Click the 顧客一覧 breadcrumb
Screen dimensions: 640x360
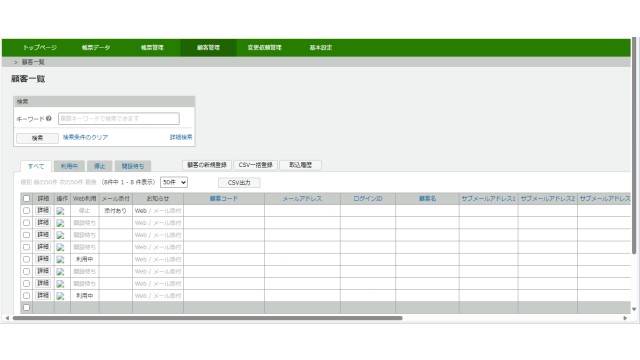[33, 62]
